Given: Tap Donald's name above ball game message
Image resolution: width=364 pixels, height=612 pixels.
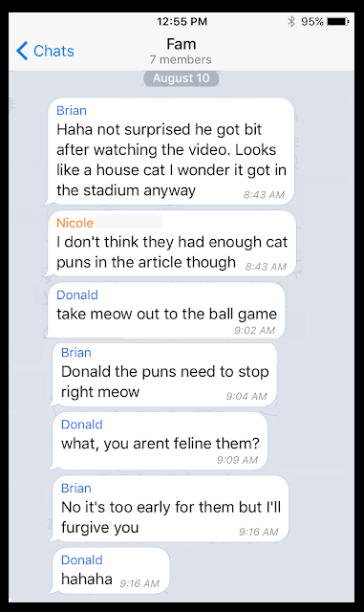Looking at the screenshot, I should point(77,295).
